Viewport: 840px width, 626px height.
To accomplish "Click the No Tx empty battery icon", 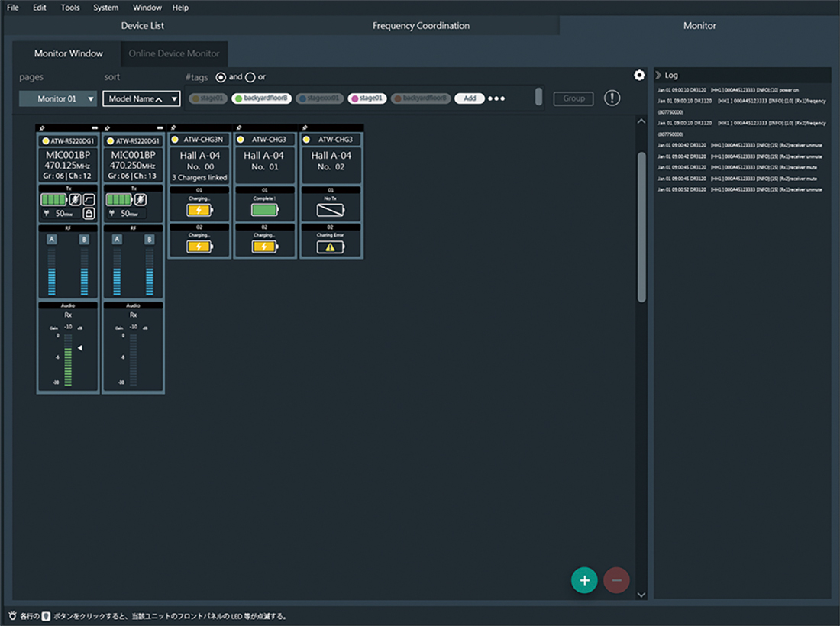I will tap(330, 211).
